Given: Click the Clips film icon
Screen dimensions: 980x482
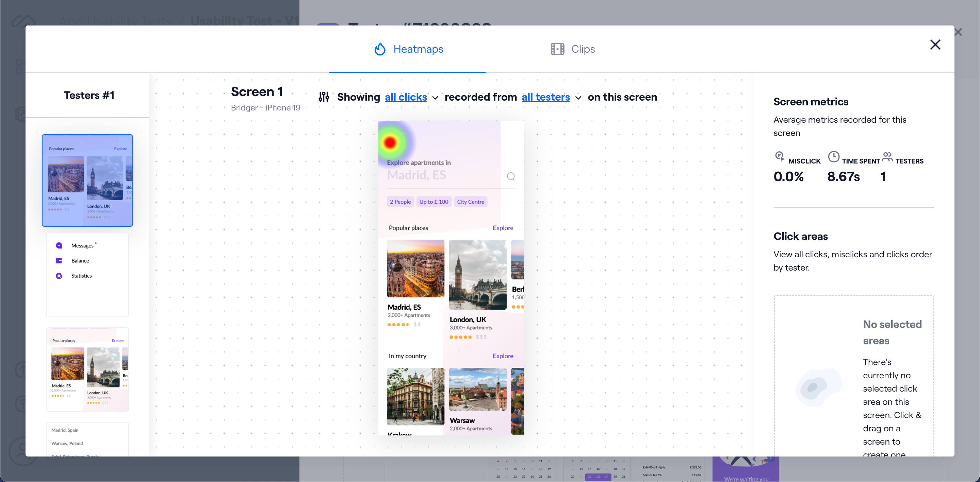Looking at the screenshot, I should tap(557, 49).
